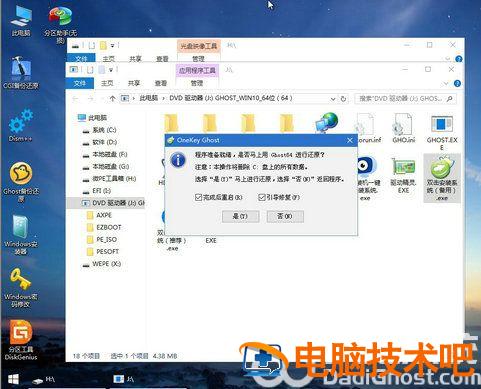Launch Dism++ desktop shortcut
Image resolution: width=481 pixels, height=389 pixels.
click(x=21, y=125)
